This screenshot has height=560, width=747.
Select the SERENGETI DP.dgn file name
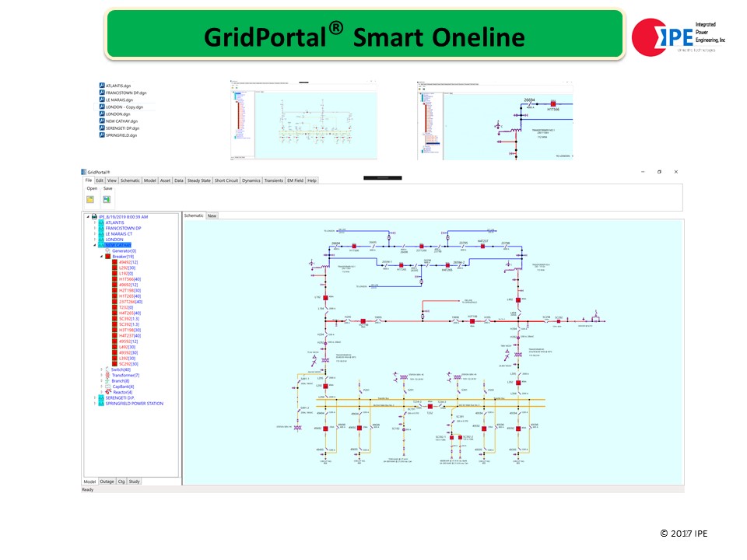tap(123, 128)
